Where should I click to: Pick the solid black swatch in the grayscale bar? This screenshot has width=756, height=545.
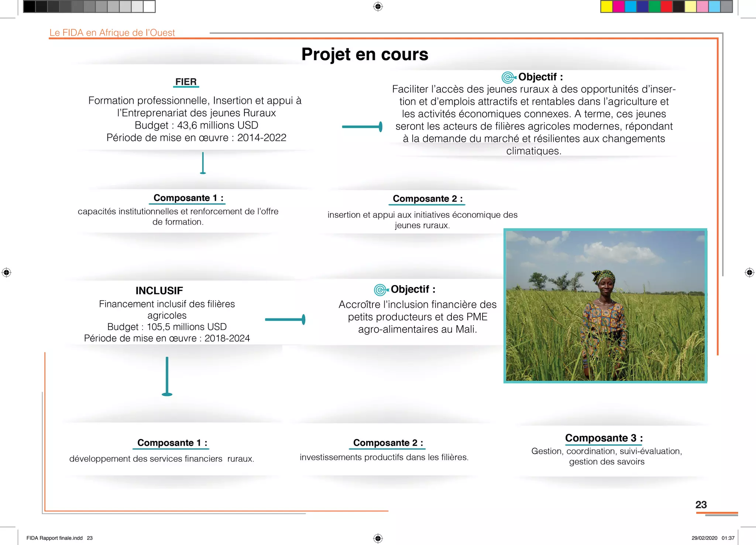click(30, 7)
